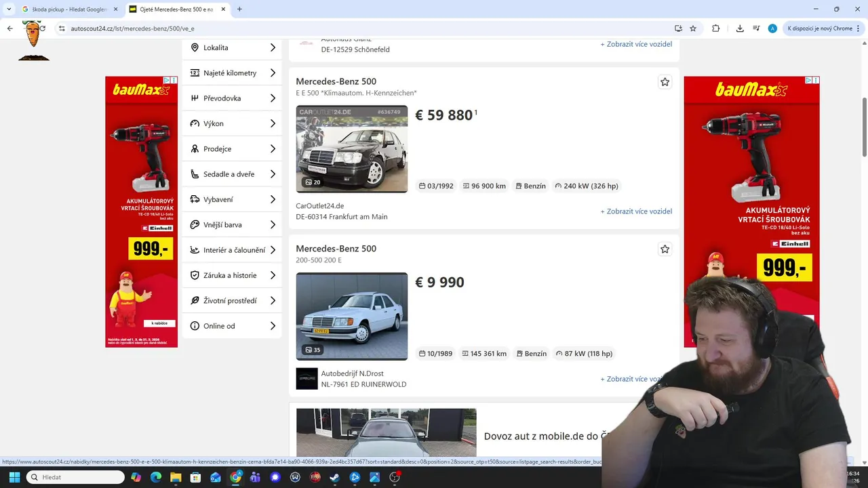Open the Prodejce filter section
The height and width of the screenshot is (488, 868).
pos(232,149)
